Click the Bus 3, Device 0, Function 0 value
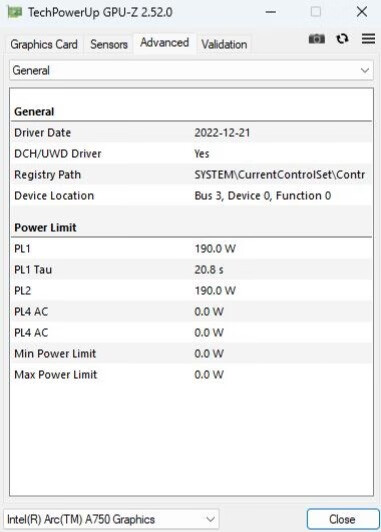Screen dimensions: 381x532 [263, 196]
